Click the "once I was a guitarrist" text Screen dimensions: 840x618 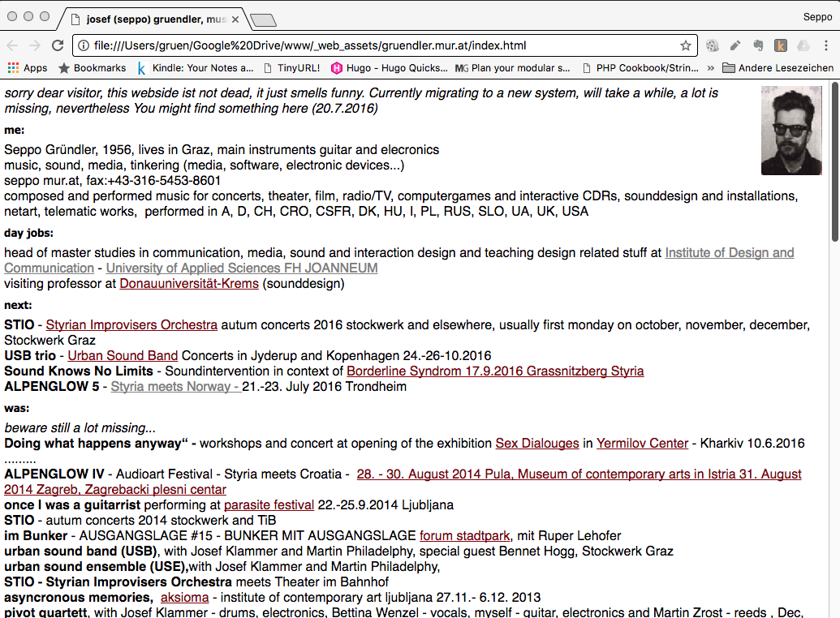coord(72,505)
